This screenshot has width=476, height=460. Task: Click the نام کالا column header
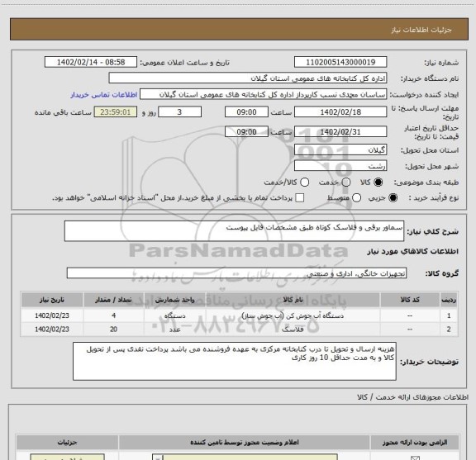(x=293, y=300)
